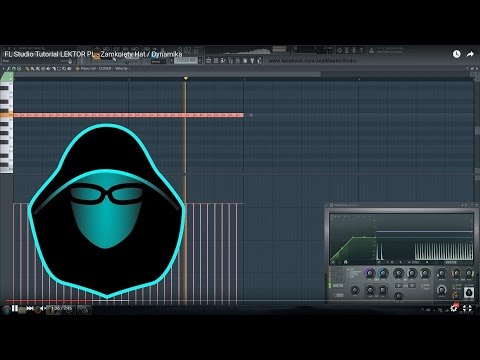Select the Draw pencil tool in piano roll
The image size is (480, 360).
pos(27,69)
